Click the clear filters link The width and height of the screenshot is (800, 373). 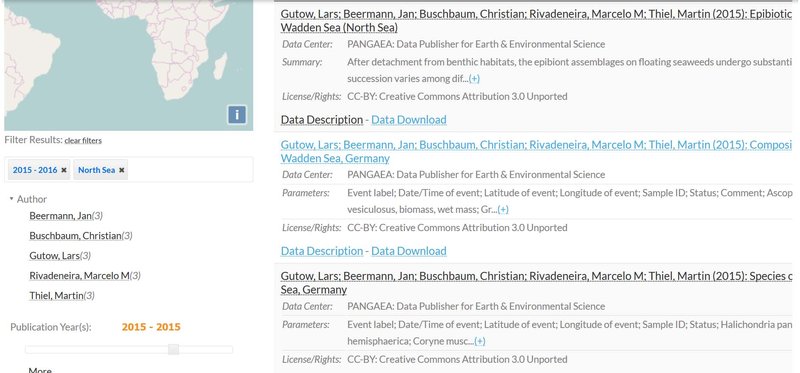tap(83, 140)
